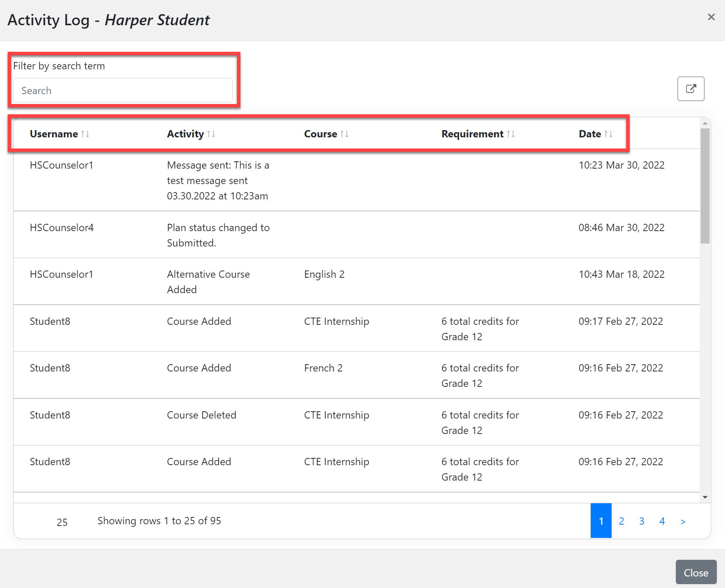Click the 'Alternative Course Added' activity cell
Image resolution: width=725 pixels, height=588 pixels.
tap(208, 282)
